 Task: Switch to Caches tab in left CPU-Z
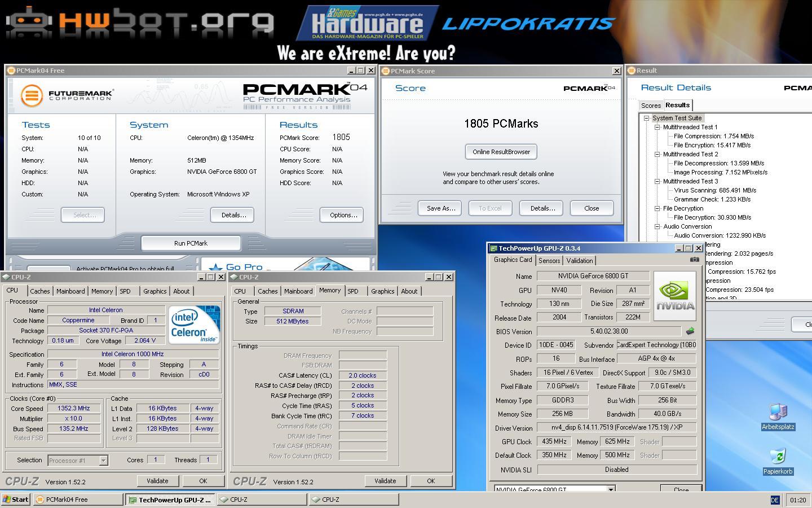tap(39, 291)
